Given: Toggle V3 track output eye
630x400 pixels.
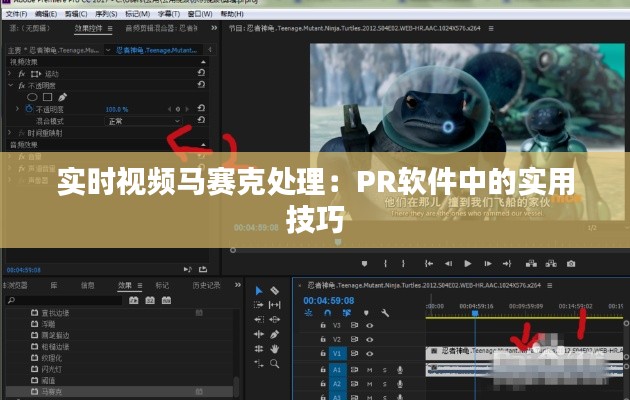Looking at the screenshot, I should 370,326.
